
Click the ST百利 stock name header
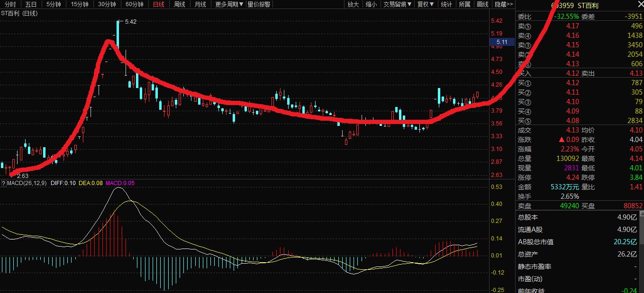tap(588, 6)
